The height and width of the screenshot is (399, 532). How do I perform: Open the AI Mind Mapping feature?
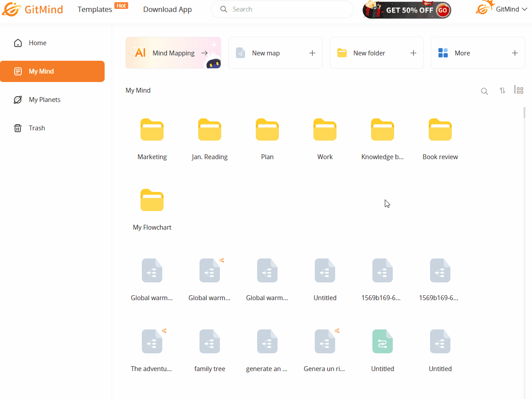click(172, 53)
